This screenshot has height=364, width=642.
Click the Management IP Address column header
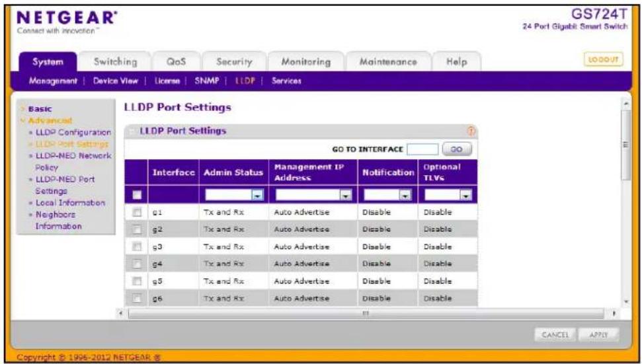click(x=313, y=172)
